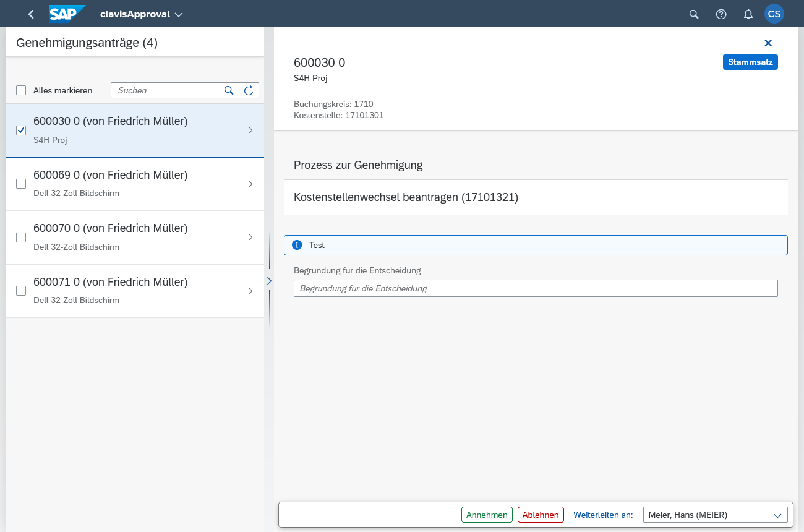The width and height of the screenshot is (804, 532).
Task: Click the Annehmen button
Action: click(x=487, y=515)
